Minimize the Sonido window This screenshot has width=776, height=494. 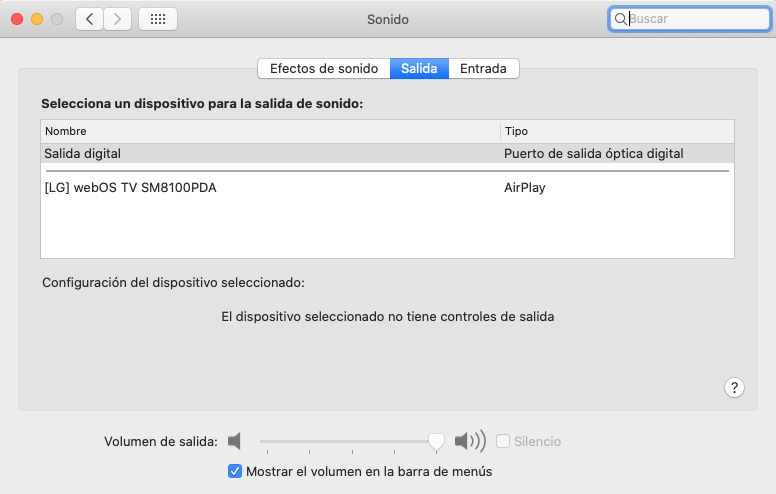coord(37,19)
